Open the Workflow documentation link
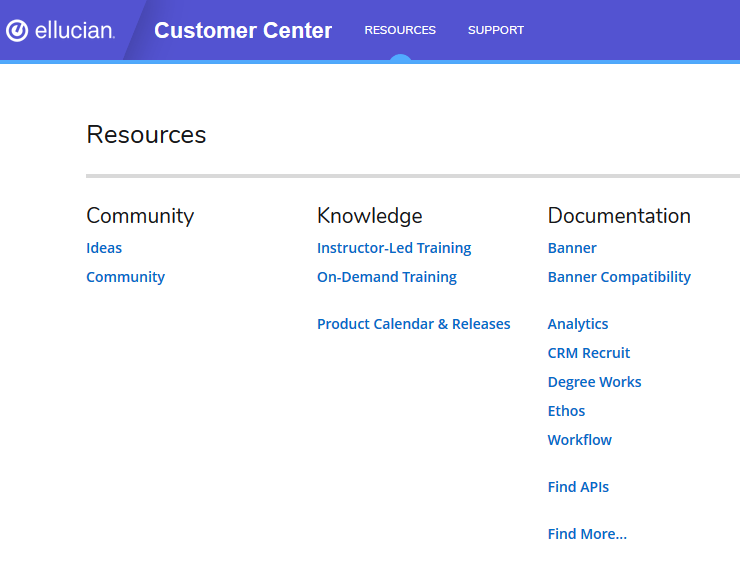Image resolution: width=740 pixels, height=568 pixels. (580, 440)
